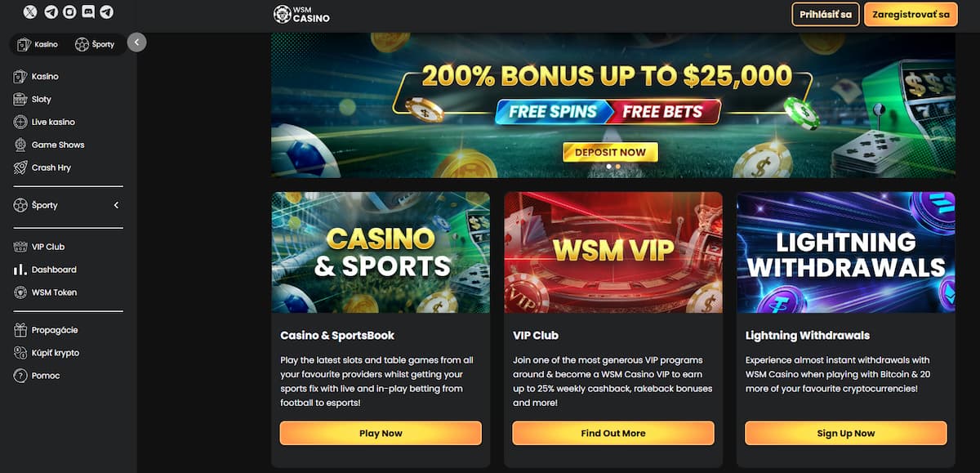Select the second banner carousel dot
The width and height of the screenshot is (980, 473).
click(x=618, y=167)
